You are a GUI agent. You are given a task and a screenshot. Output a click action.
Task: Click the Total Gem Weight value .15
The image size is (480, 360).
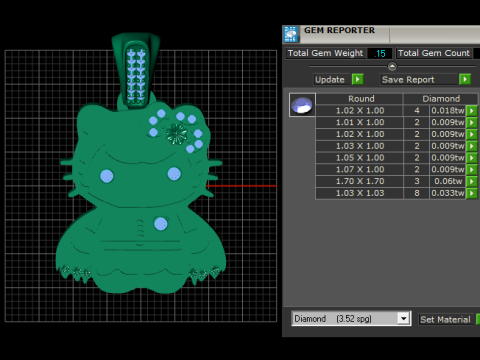(x=380, y=53)
